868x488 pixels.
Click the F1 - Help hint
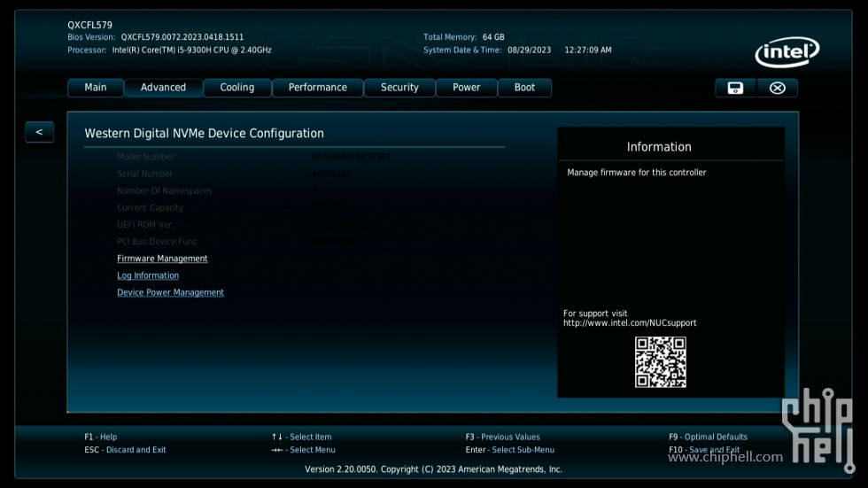point(101,438)
